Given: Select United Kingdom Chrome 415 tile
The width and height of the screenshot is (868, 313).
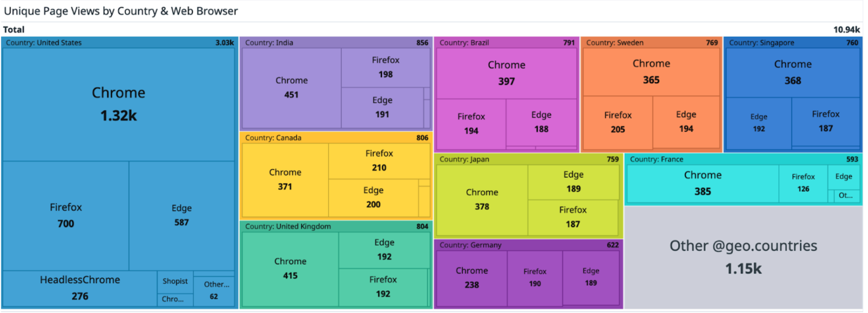Looking at the screenshot, I should [x=290, y=269].
